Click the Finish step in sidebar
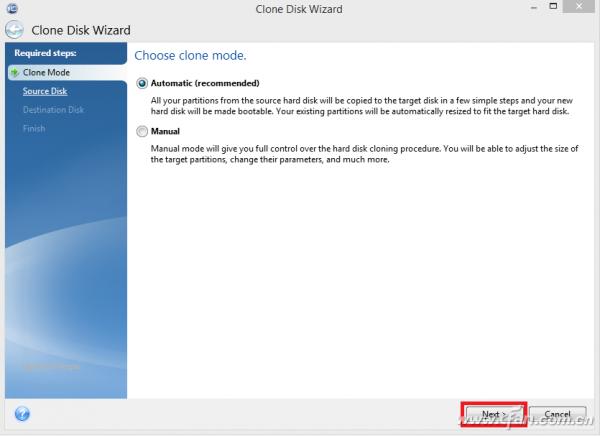Viewport: 600px width, 436px height. 34,129
